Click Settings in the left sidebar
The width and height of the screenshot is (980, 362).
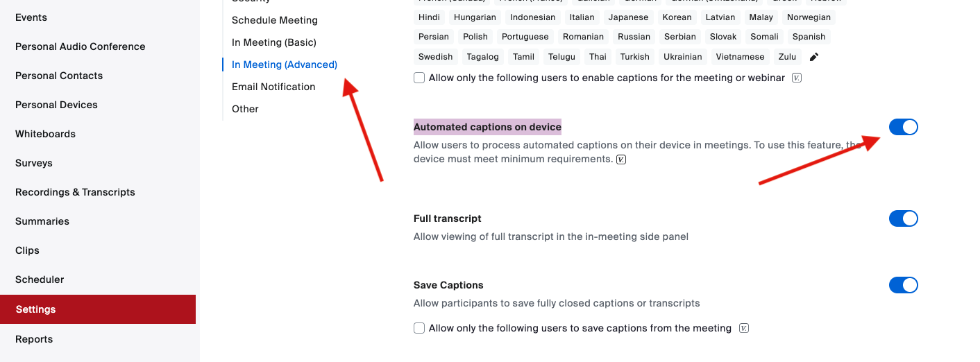coord(35,309)
